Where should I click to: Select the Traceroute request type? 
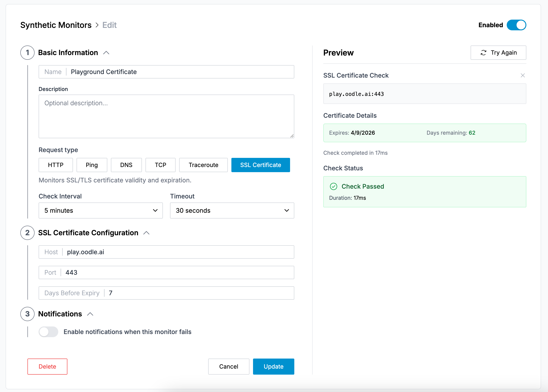point(203,165)
